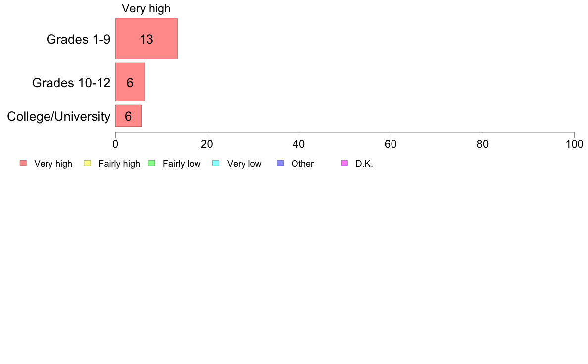The width and height of the screenshot is (588, 364).
Task: Click the Fairly high yellow legend swatch
Action: [88, 163]
